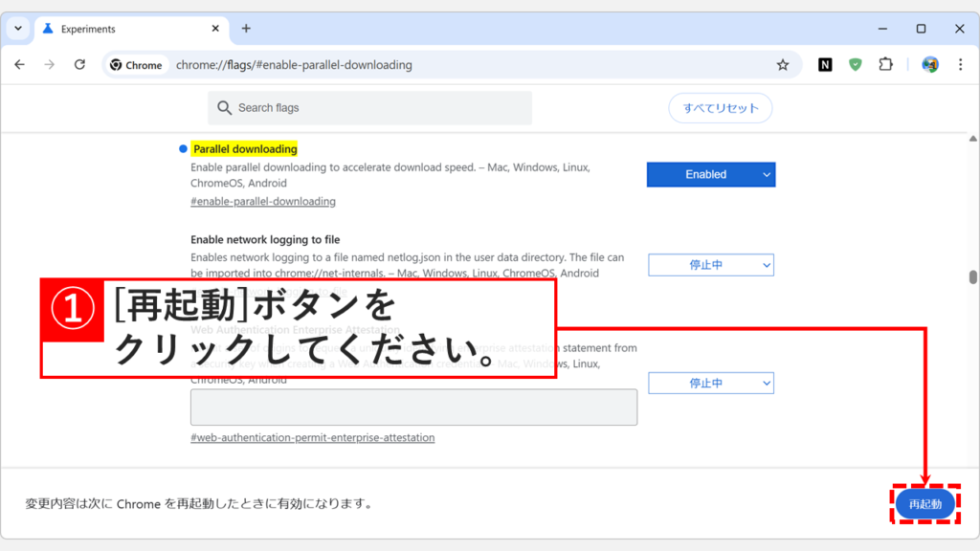Open the Parallel downloading Enabled dropdown
Image resolution: width=980 pixels, height=551 pixels.
pyautogui.click(x=710, y=174)
